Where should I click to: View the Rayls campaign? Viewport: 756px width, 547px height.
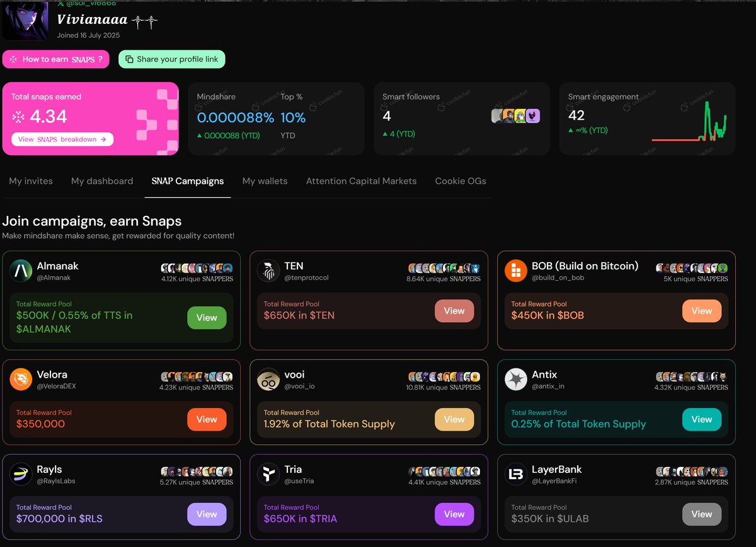point(207,514)
